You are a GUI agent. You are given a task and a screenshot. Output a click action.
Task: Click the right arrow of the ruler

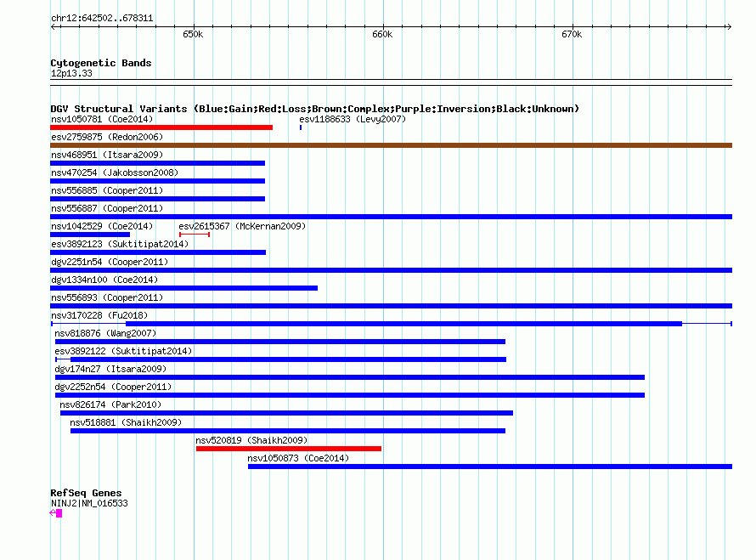tap(729, 27)
